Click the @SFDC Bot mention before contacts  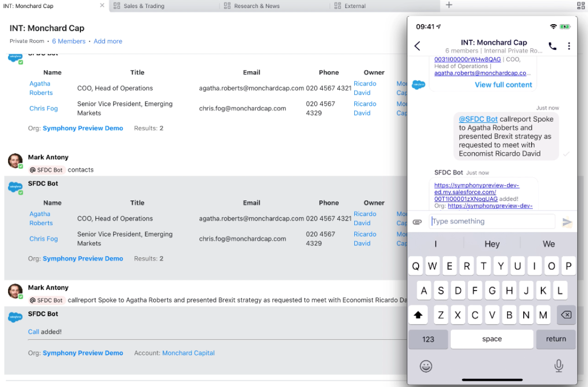tap(47, 170)
